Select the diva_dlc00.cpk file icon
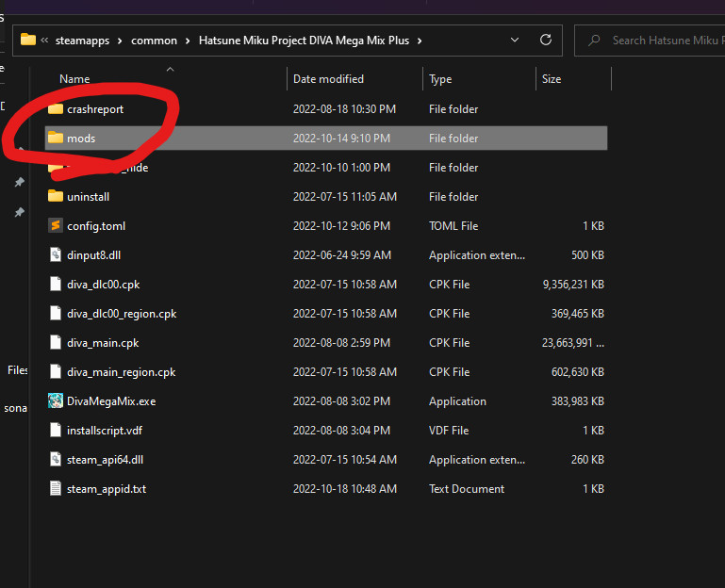The height and width of the screenshot is (588, 725). pyautogui.click(x=56, y=284)
